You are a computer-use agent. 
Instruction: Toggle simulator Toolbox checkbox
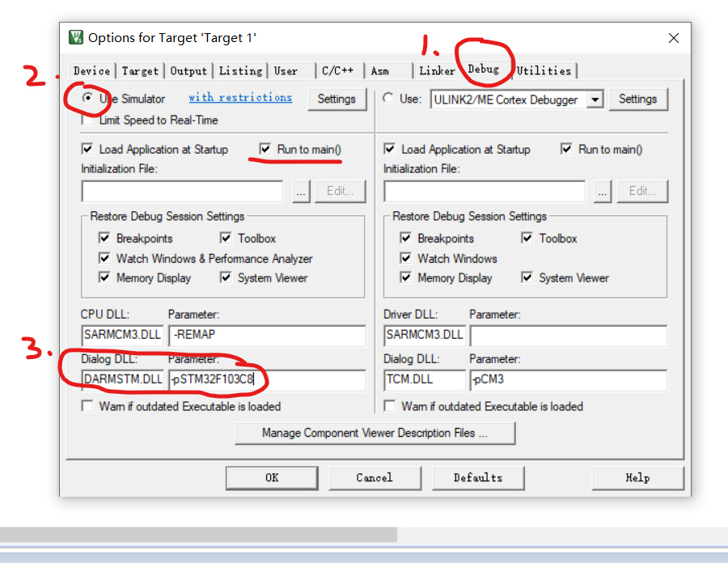coord(226,238)
